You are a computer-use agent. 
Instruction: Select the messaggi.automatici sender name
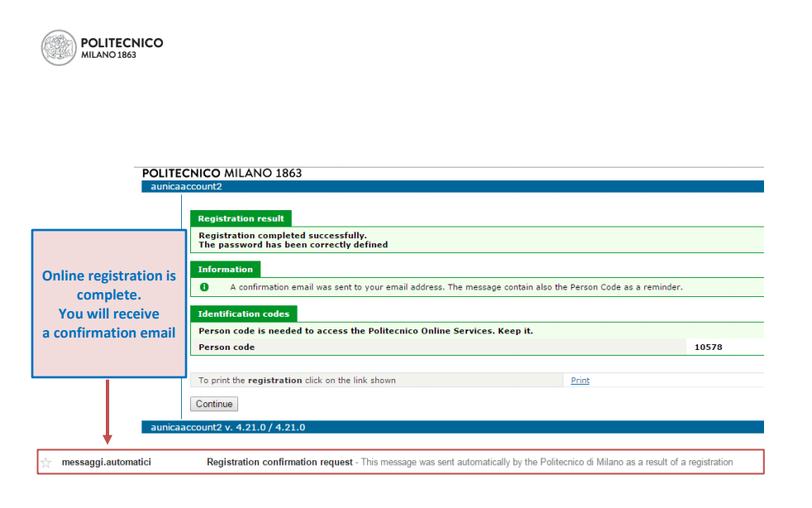coord(106,462)
